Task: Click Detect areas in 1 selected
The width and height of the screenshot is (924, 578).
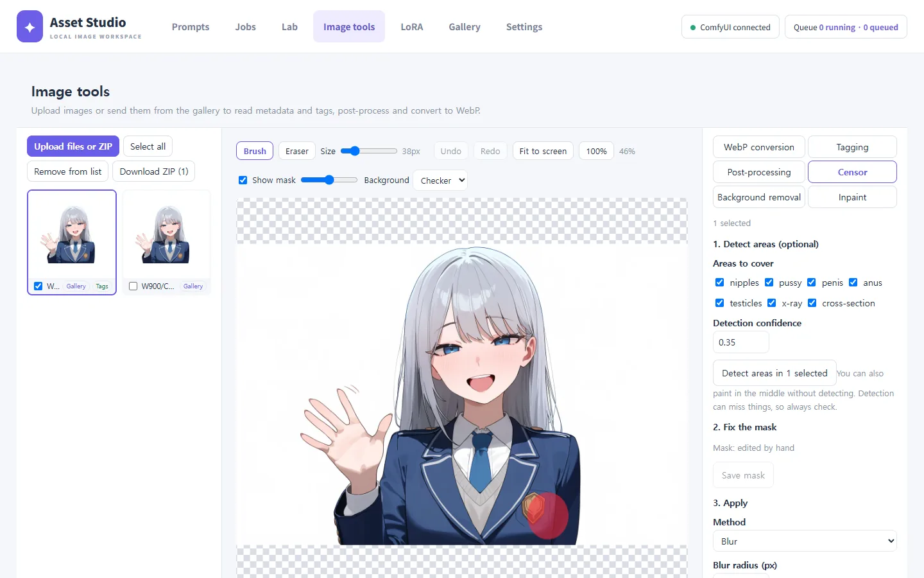Action: pos(774,373)
